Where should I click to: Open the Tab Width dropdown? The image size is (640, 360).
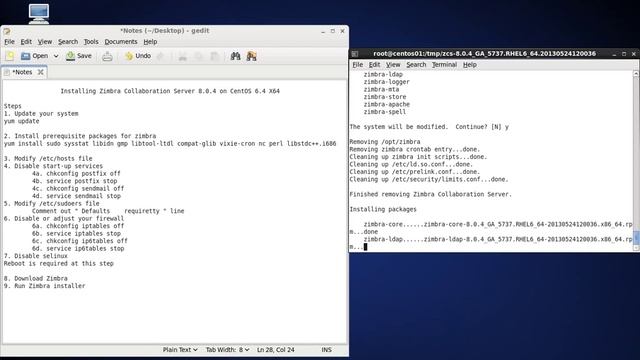[x=227, y=350]
